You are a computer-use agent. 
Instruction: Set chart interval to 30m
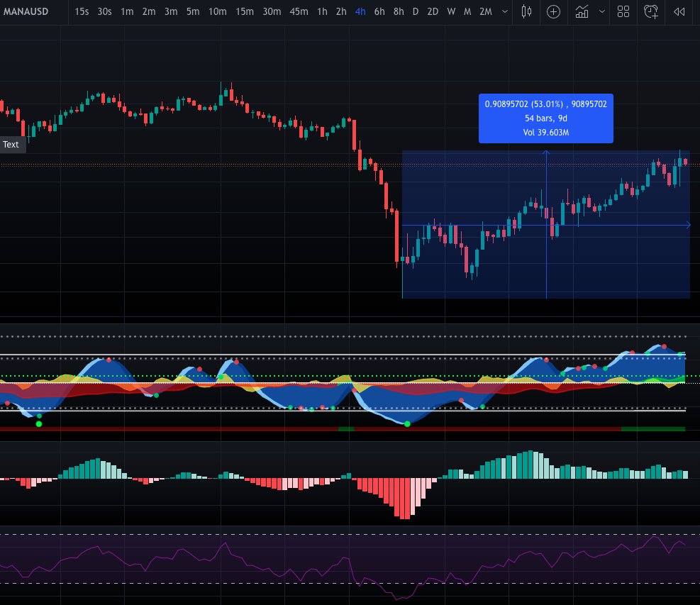coord(272,11)
